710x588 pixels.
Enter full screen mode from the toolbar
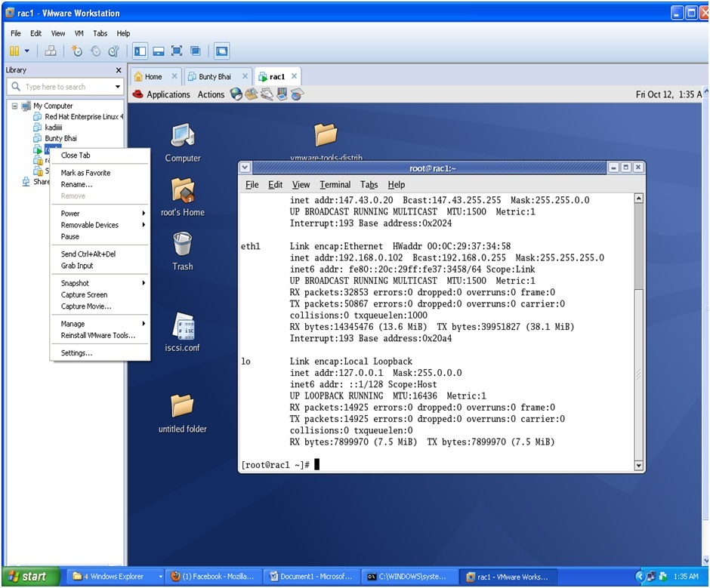tap(177, 51)
